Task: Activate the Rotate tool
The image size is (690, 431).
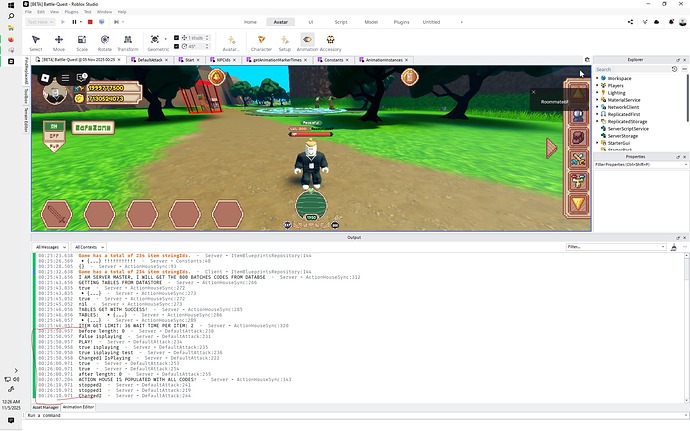Action: [105, 43]
